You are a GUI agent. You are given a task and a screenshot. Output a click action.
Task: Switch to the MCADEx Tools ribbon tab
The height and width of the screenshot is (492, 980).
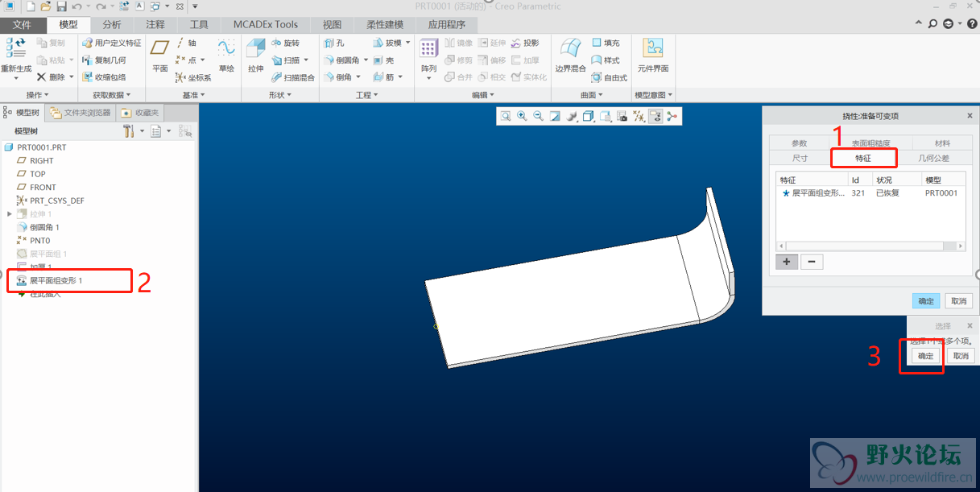[x=266, y=25]
